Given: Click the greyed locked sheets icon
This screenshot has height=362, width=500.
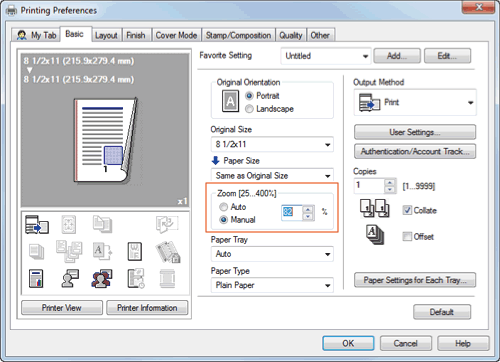Looking at the screenshot, I should (168, 252).
